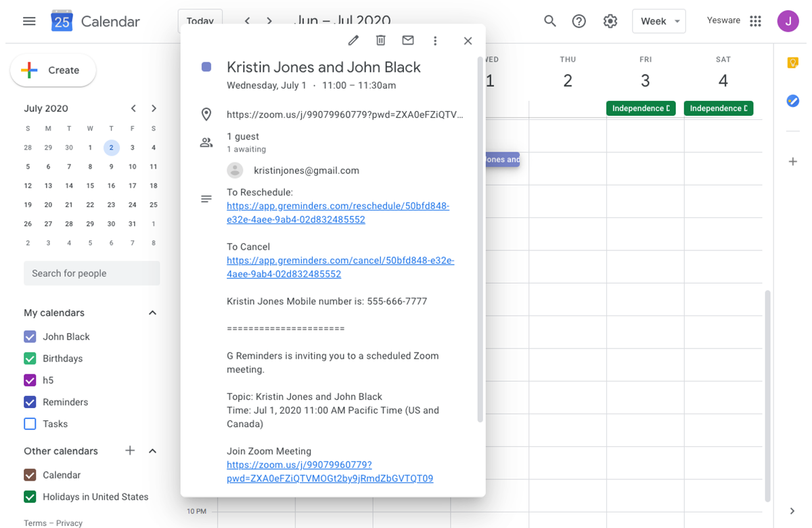
Task: Select Saturday 4 column header
Action: click(x=723, y=74)
